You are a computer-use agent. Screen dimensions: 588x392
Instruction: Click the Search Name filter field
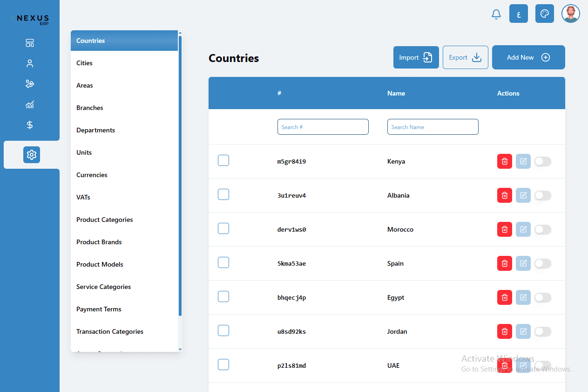(433, 127)
